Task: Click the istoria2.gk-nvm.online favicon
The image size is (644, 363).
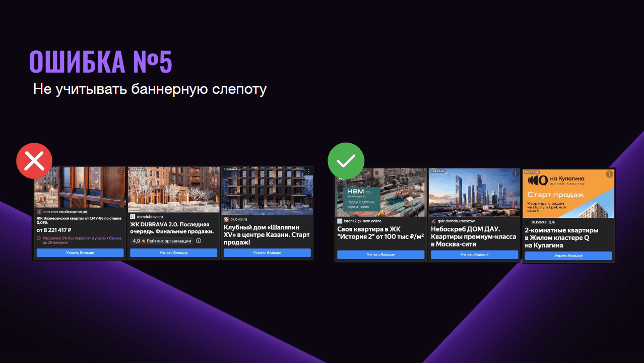Action: pos(340,221)
